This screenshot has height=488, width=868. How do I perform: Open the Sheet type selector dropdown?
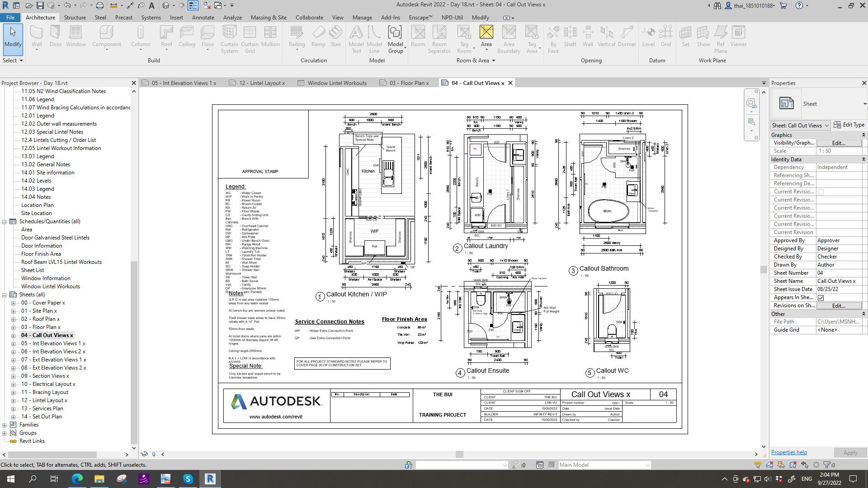click(x=864, y=104)
